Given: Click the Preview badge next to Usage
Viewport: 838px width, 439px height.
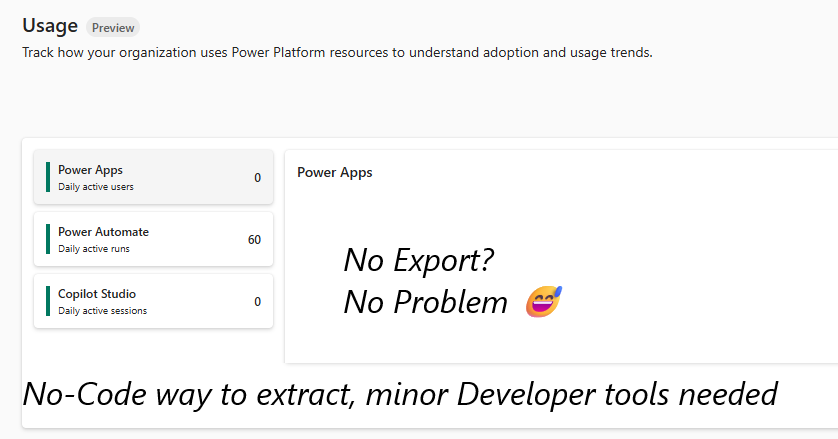Looking at the screenshot, I should coord(113,28).
